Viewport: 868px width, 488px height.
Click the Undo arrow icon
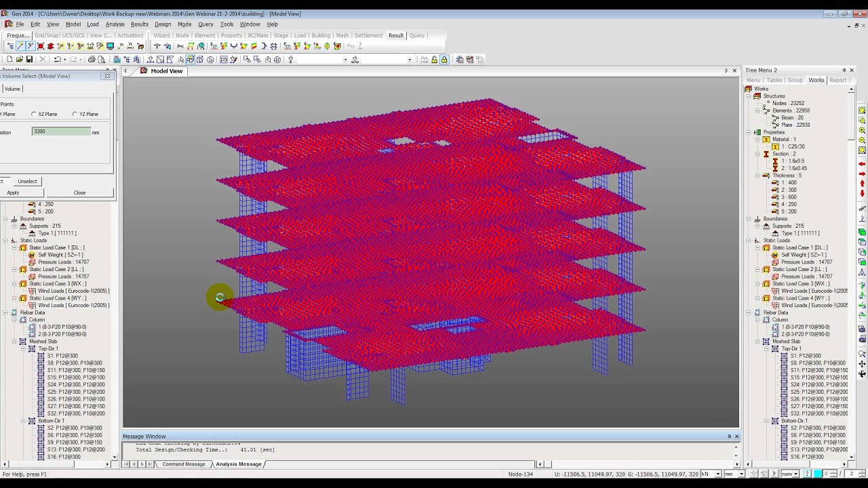click(57, 60)
